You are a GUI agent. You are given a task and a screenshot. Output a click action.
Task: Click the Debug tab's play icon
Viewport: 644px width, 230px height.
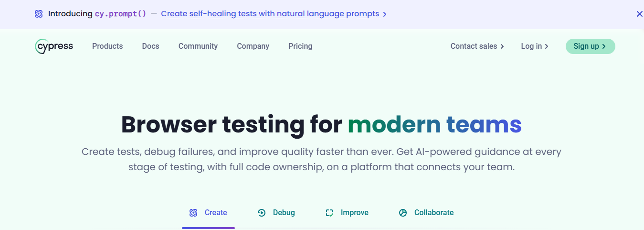point(262,213)
